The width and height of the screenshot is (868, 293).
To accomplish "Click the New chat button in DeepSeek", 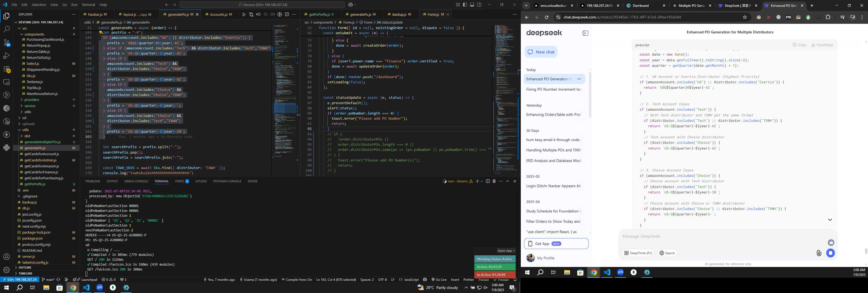I will coord(541,52).
